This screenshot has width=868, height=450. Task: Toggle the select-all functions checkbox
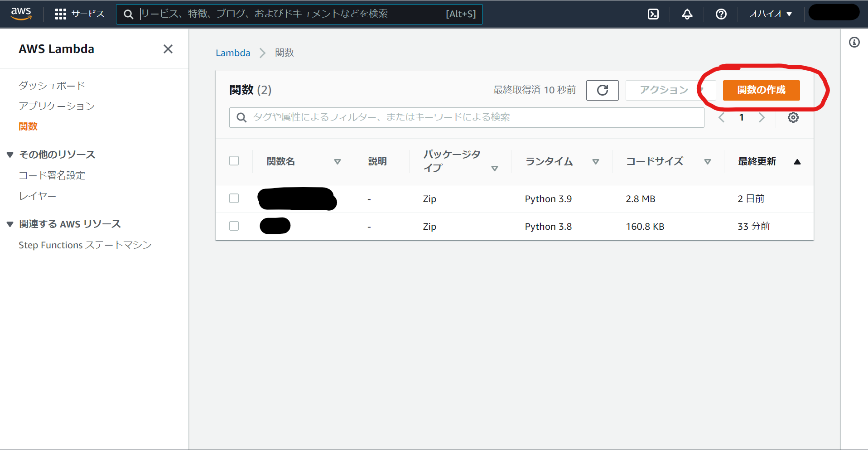click(234, 161)
